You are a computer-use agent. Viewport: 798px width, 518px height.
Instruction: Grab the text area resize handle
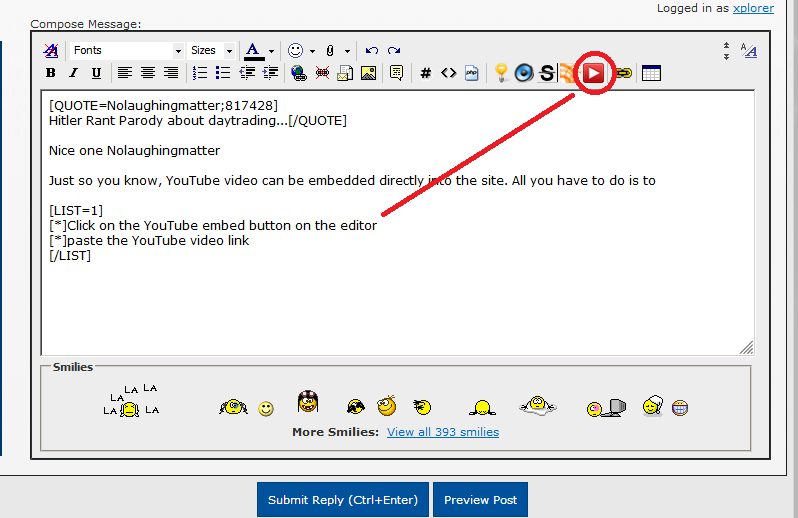[747, 348]
